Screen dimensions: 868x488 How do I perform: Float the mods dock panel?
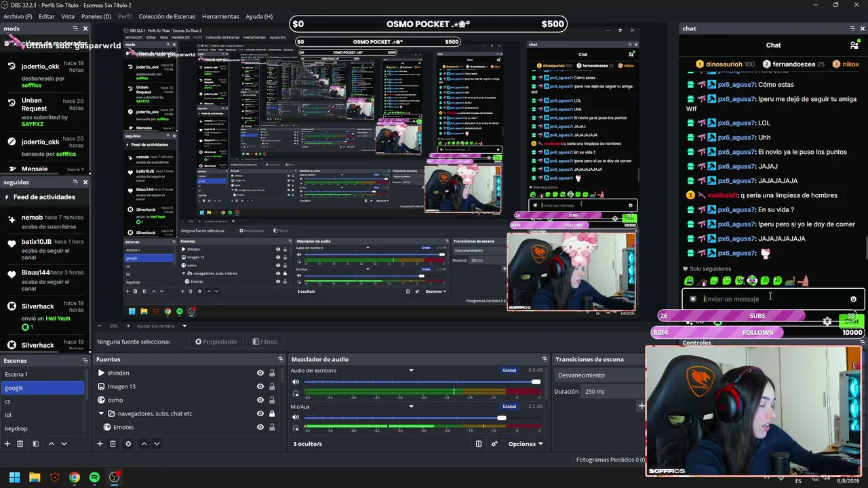coord(75,28)
